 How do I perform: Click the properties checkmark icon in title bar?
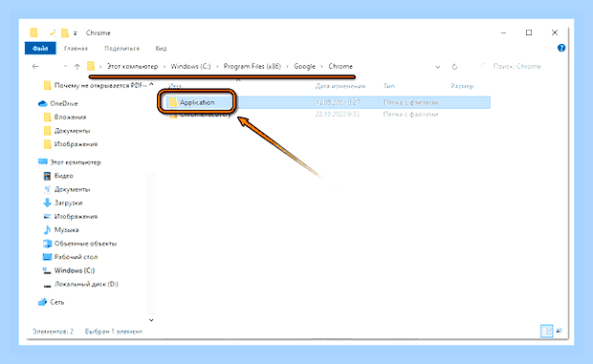[53, 33]
